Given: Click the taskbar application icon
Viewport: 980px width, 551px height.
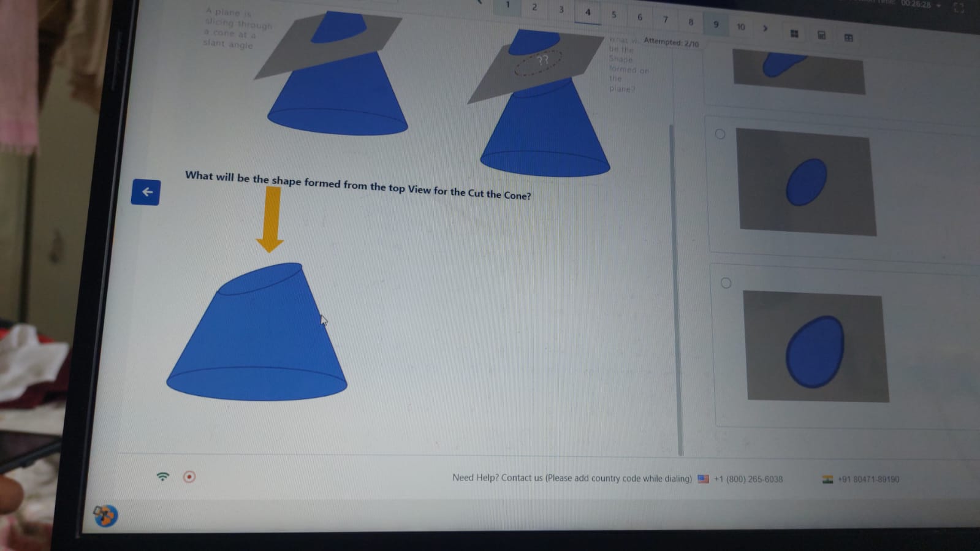Looking at the screenshot, I should [105, 515].
